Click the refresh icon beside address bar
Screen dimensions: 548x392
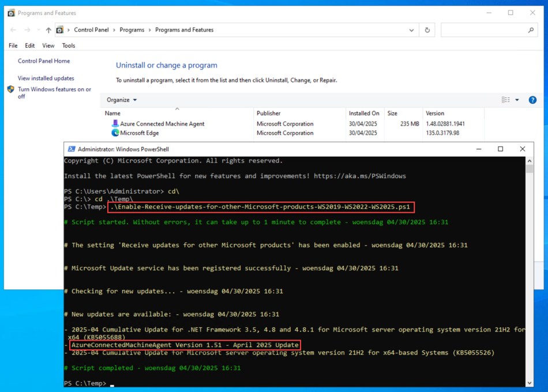[426, 29]
